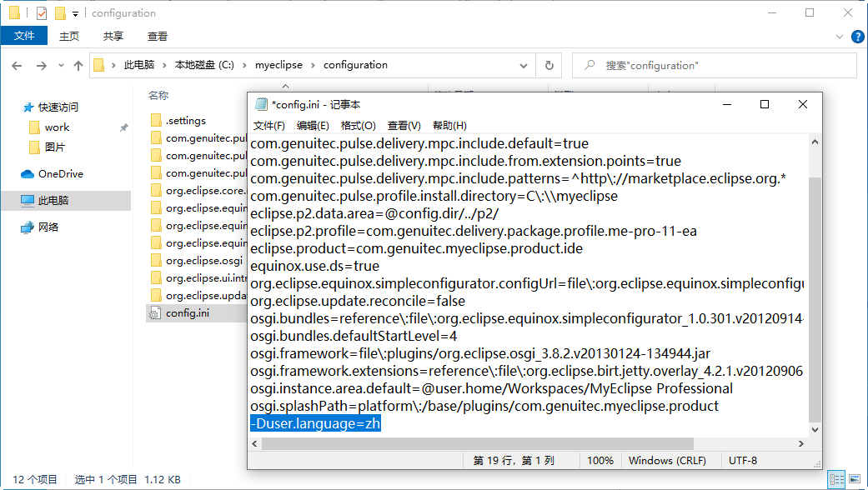The width and height of the screenshot is (868, 490).
Task: Go back using the back arrow
Action: pyautogui.click(x=18, y=66)
